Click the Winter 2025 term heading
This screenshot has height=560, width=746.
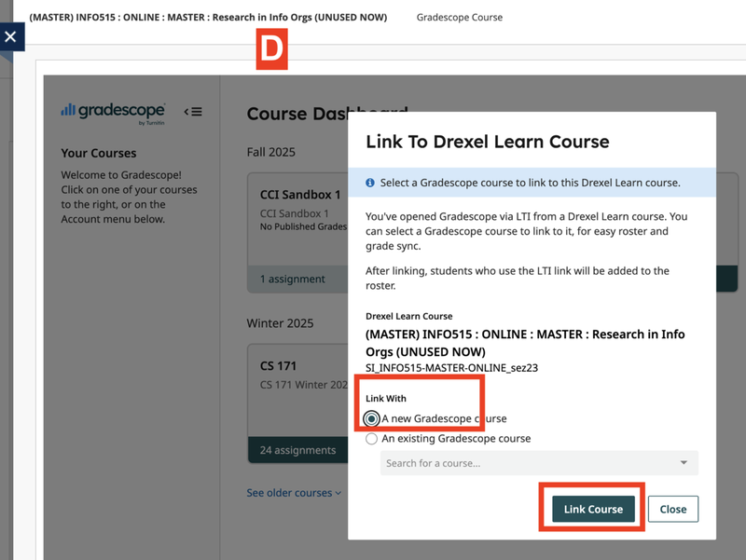(280, 323)
